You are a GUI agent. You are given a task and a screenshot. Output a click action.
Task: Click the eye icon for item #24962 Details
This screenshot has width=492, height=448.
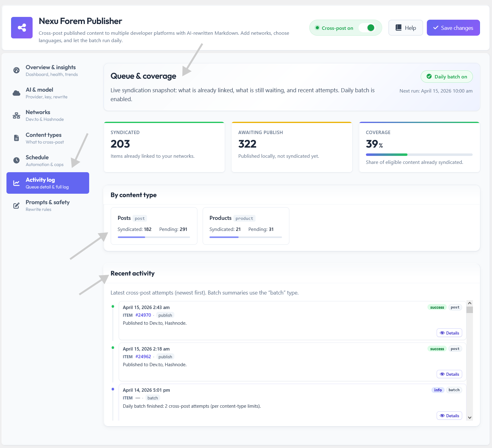click(x=442, y=374)
